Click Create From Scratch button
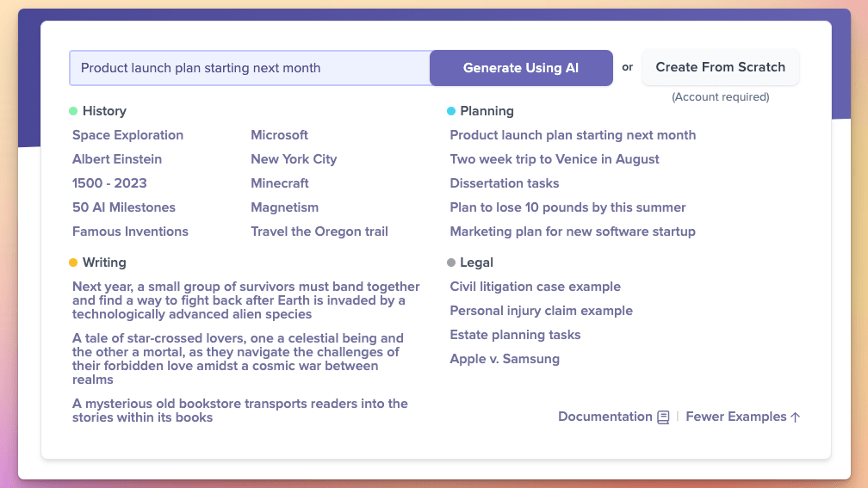The height and width of the screenshot is (488, 868). tap(720, 67)
